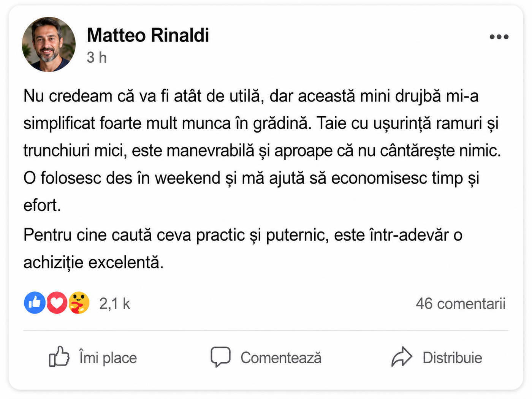Open the three-dot post options menu
The width and height of the screenshot is (532, 399).
pos(499,37)
